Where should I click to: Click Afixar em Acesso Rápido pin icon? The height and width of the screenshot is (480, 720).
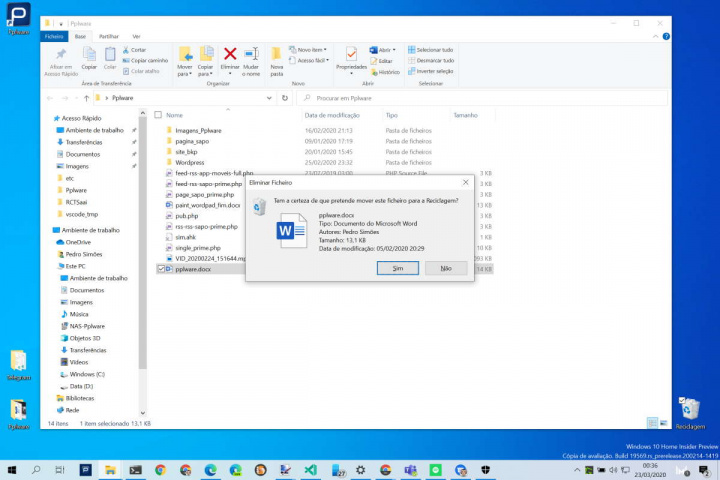click(61, 56)
